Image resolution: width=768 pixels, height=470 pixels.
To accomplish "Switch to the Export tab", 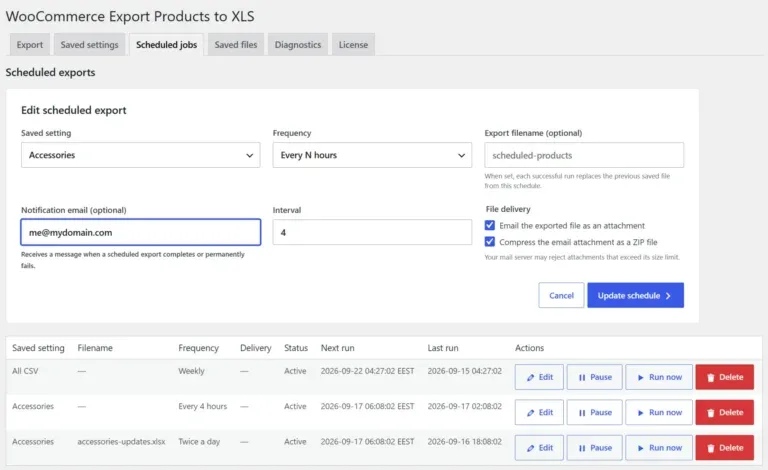I will pyautogui.click(x=30, y=45).
